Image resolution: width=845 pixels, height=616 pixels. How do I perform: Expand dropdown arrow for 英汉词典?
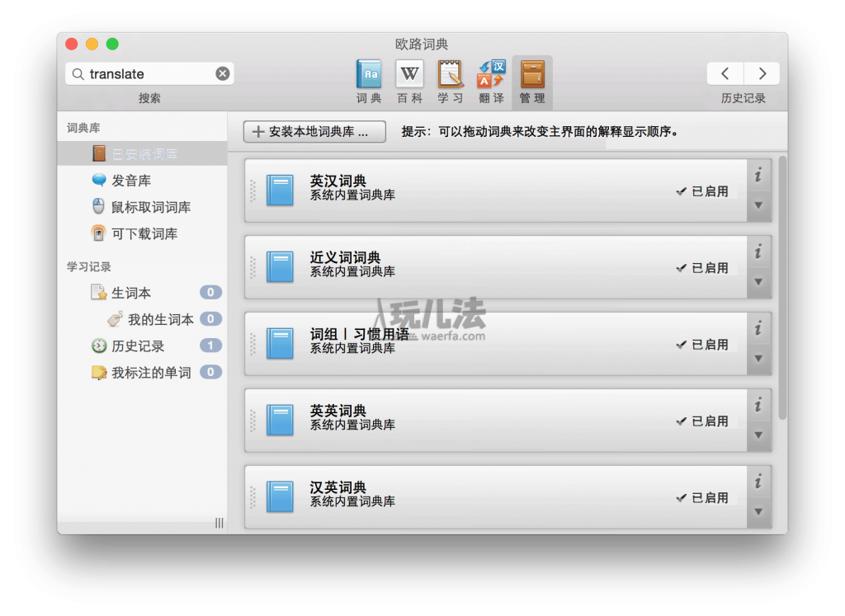[759, 205]
